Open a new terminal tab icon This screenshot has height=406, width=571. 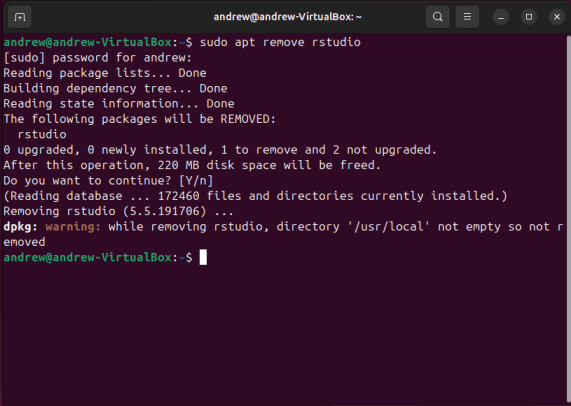[x=20, y=17]
